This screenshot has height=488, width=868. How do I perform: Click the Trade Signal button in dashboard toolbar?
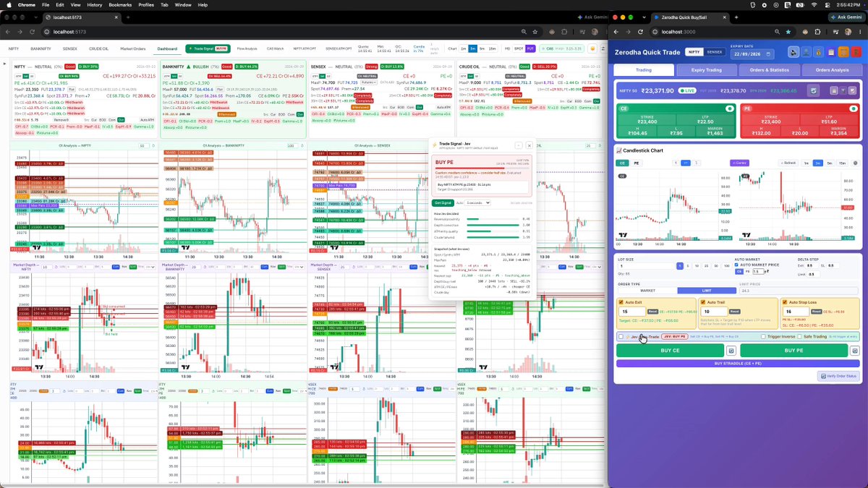(x=208, y=48)
